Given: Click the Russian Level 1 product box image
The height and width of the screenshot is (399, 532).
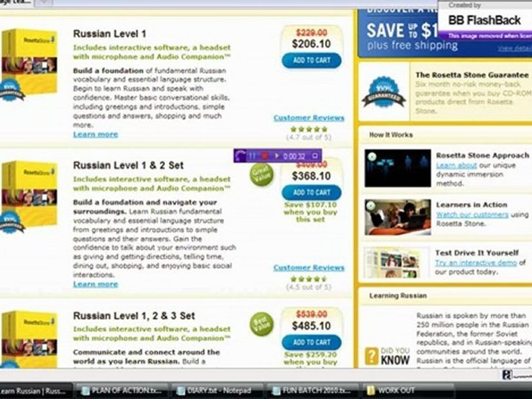Looking at the screenshot, I should (x=30, y=63).
